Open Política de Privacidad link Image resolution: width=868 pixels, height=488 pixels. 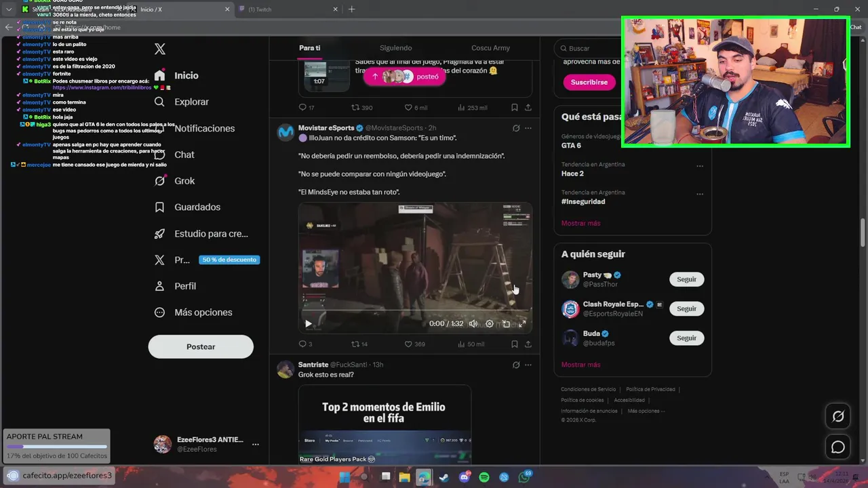(650, 389)
